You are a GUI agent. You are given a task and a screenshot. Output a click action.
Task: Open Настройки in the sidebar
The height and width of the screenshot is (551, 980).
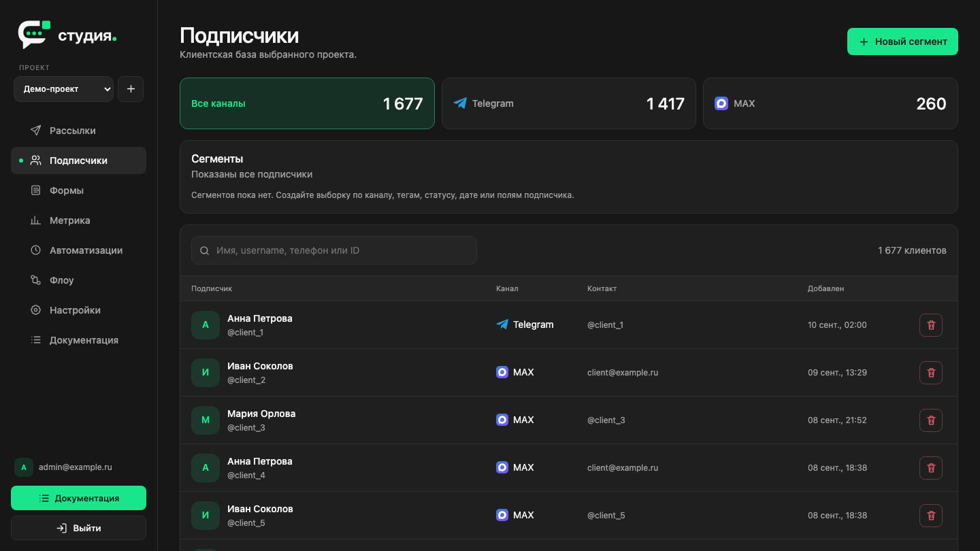pyautogui.click(x=78, y=310)
